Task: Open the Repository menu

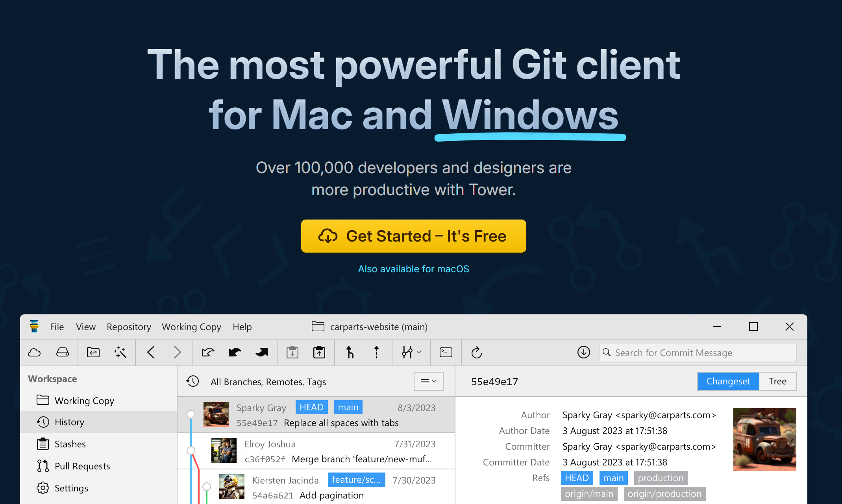Action: click(129, 327)
